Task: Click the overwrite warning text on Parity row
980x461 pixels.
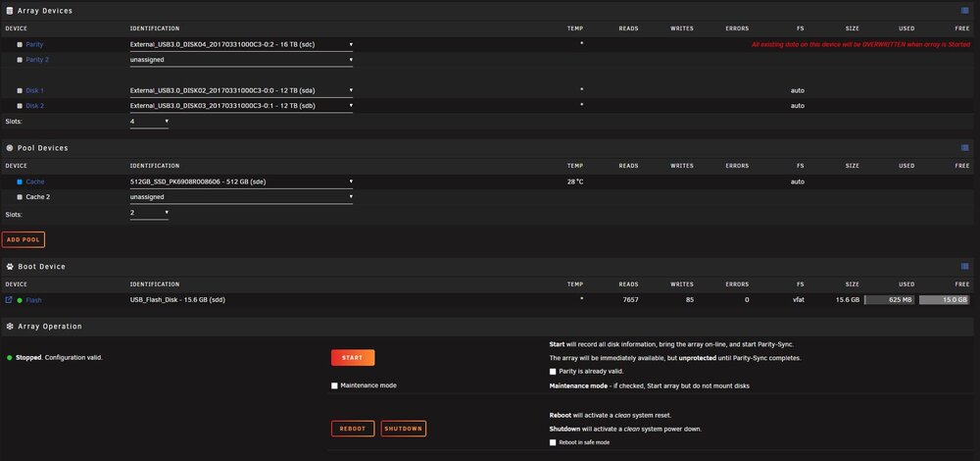Action: pos(860,45)
